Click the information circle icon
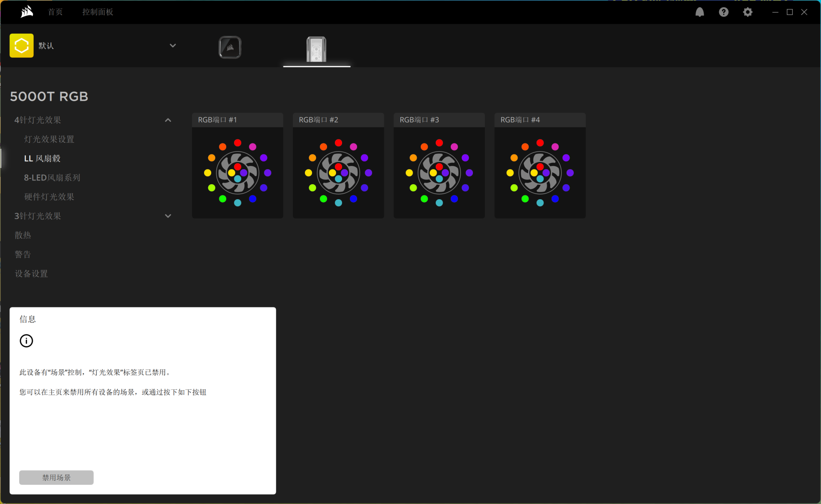The height and width of the screenshot is (504, 821). 26,341
